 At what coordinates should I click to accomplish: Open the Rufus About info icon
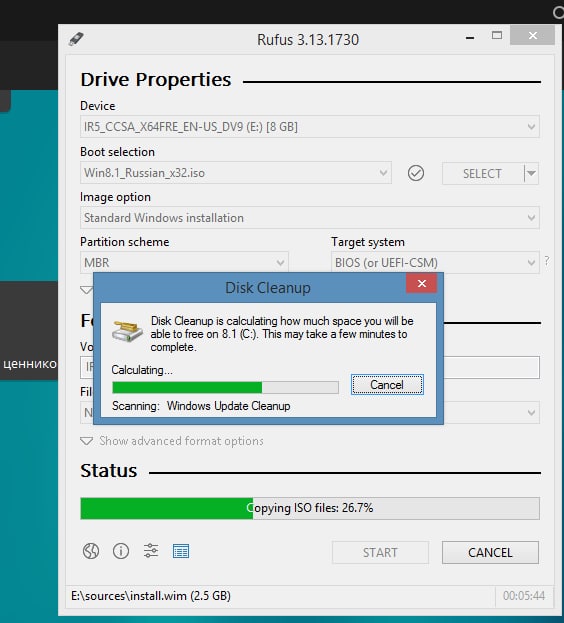tap(121, 551)
